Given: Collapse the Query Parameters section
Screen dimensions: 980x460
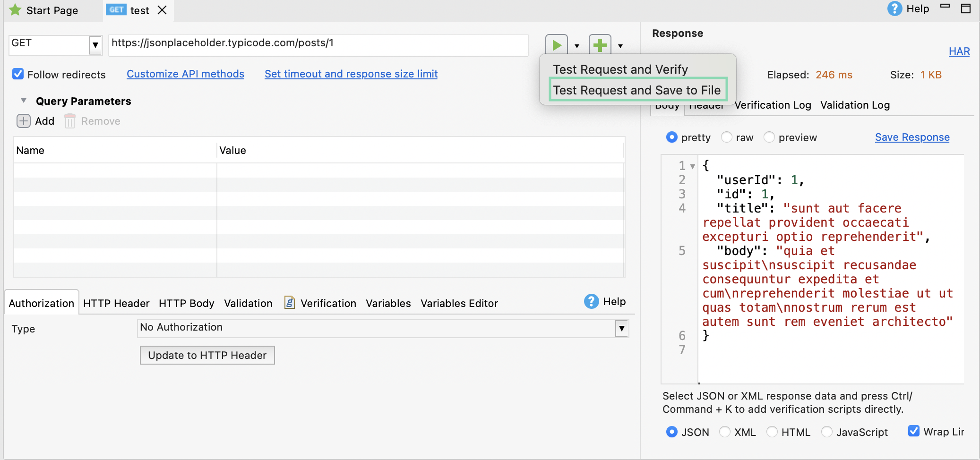Looking at the screenshot, I should tap(24, 101).
